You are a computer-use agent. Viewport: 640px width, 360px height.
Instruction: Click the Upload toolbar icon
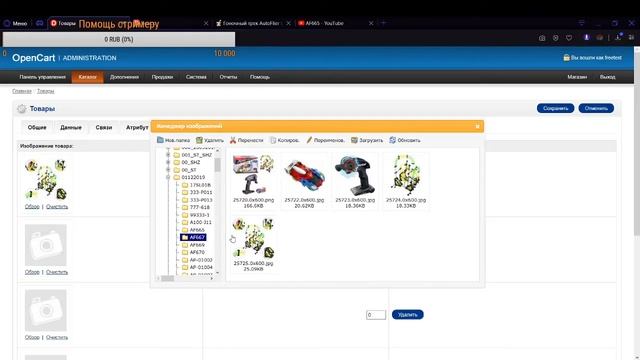pos(354,140)
